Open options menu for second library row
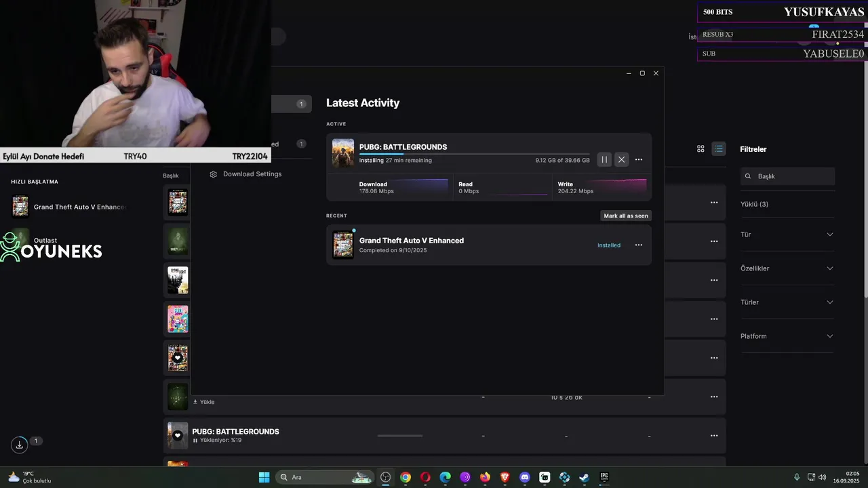This screenshot has width=868, height=488. click(x=714, y=241)
